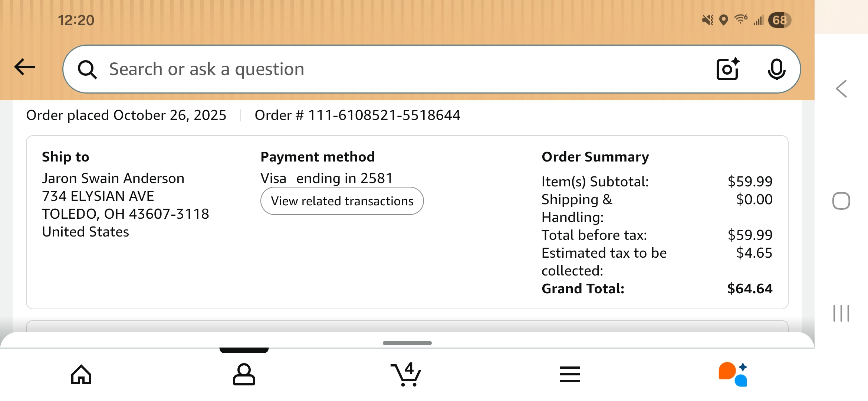868x401 pixels.
Task: Open the account profile tab
Action: pyautogui.click(x=244, y=374)
